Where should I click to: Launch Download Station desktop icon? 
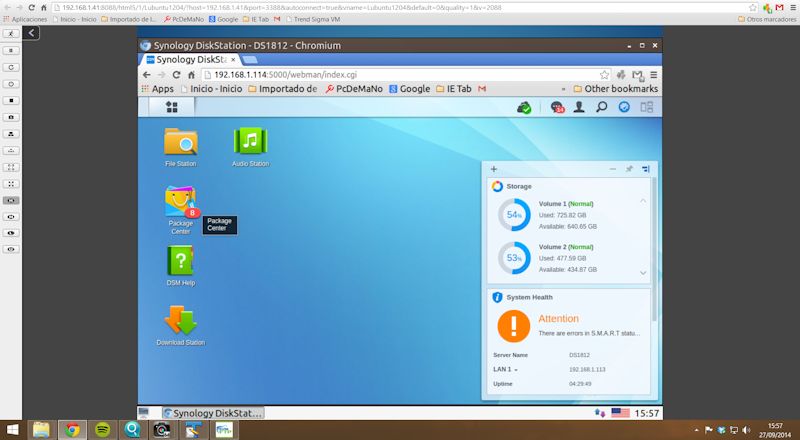click(181, 326)
